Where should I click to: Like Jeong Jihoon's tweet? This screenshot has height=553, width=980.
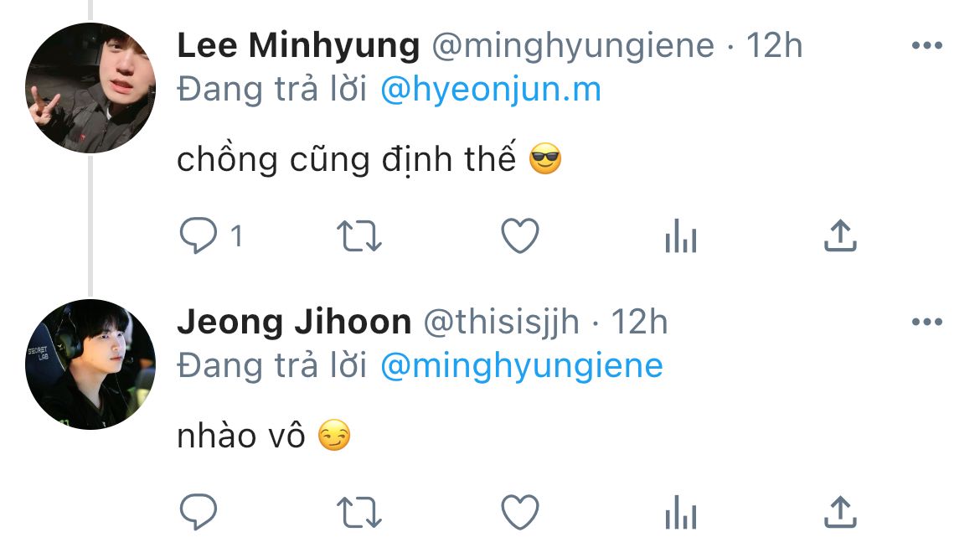tap(519, 511)
